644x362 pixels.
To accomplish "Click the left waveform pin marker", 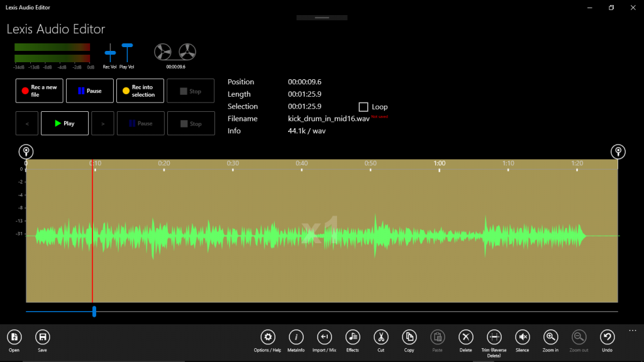I will [x=26, y=151].
